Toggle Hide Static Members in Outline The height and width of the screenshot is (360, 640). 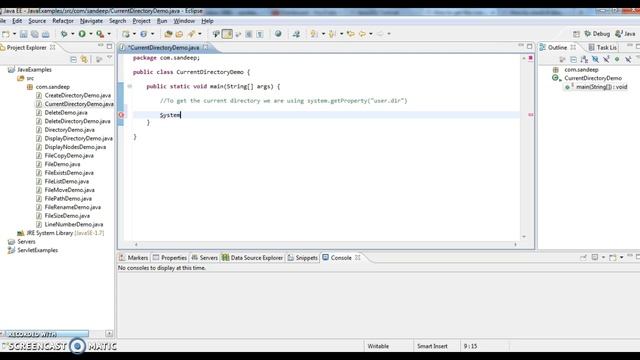pyautogui.click(x=606, y=60)
